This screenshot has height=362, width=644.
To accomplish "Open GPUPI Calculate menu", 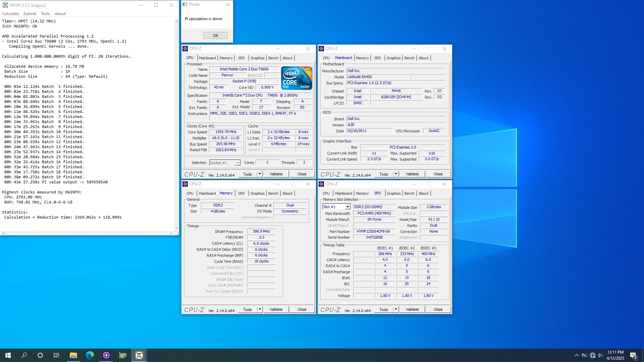I will [x=10, y=14].
